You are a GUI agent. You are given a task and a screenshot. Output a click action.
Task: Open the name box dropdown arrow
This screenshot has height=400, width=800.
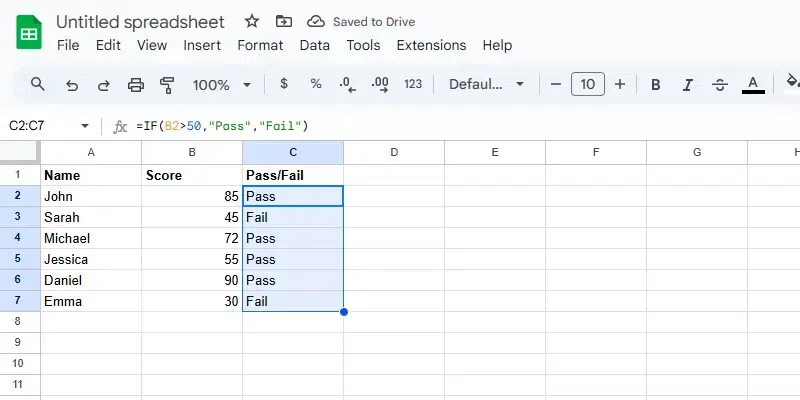pos(84,126)
